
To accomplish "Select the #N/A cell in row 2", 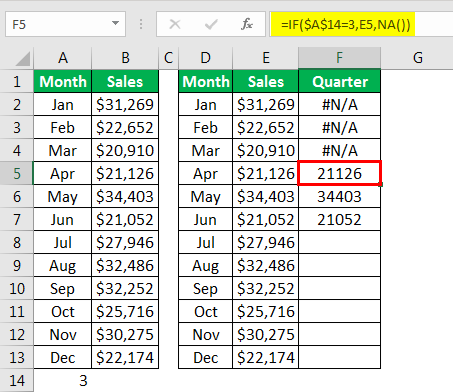I will point(340,104).
